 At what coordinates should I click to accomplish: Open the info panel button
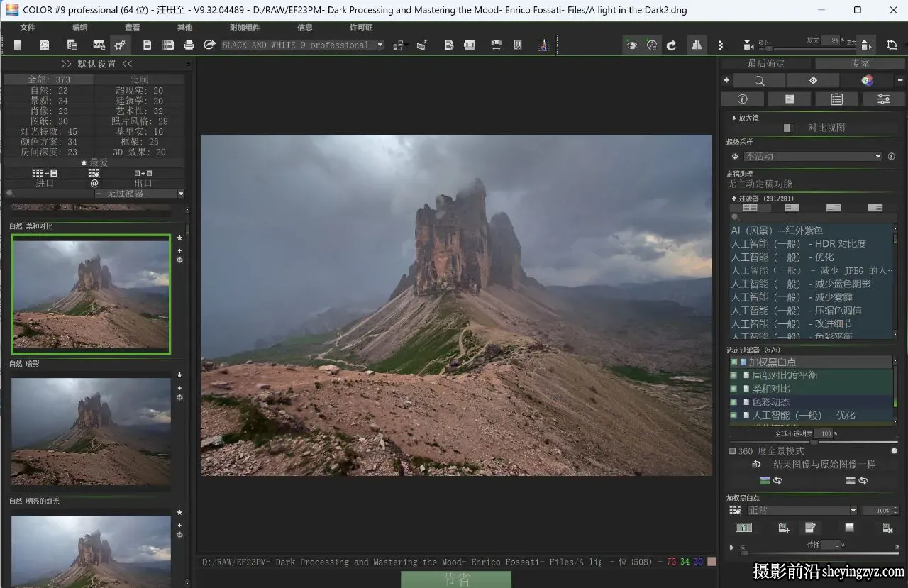(x=742, y=99)
